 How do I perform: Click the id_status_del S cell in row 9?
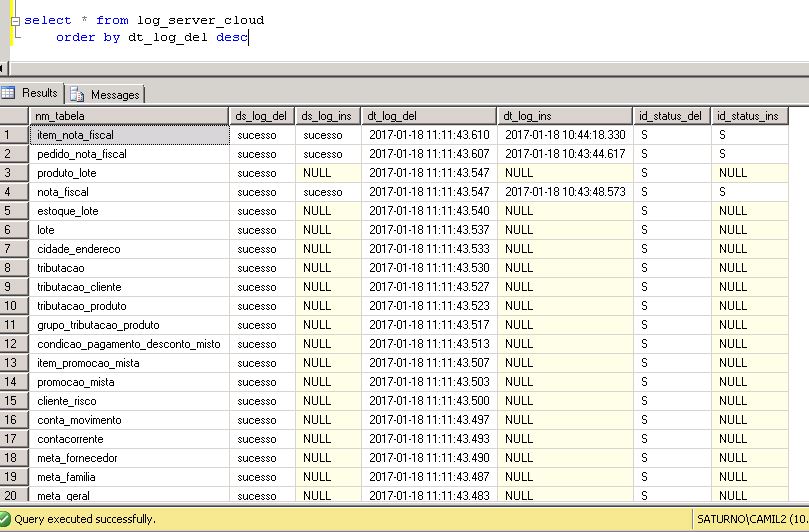click(672, 287)
